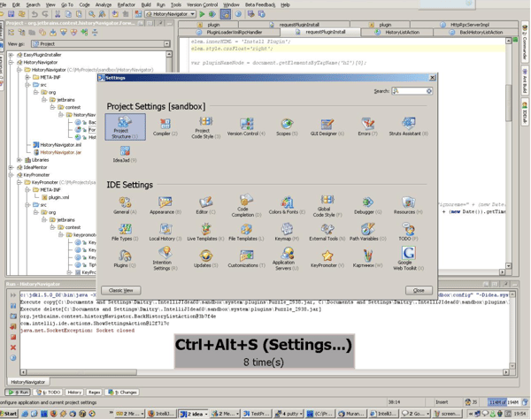Open Editor settings icon
This screenshot has height=420, width=531.
coord(205,205)
